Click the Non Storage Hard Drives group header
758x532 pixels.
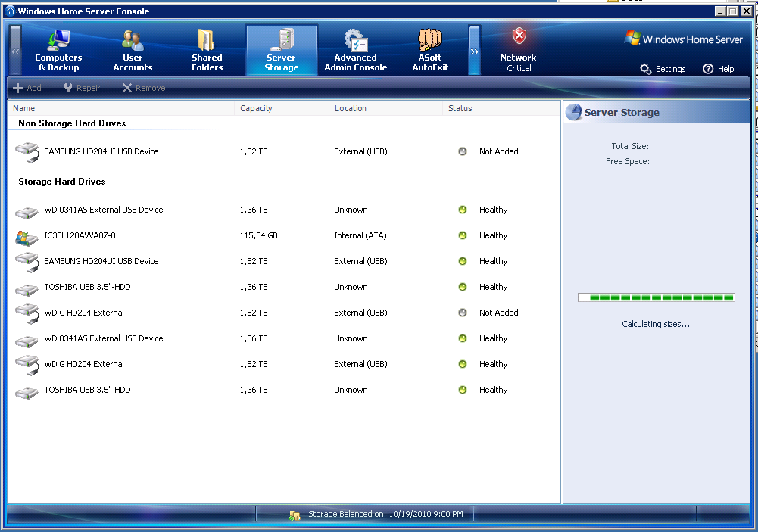coord(72,123)
